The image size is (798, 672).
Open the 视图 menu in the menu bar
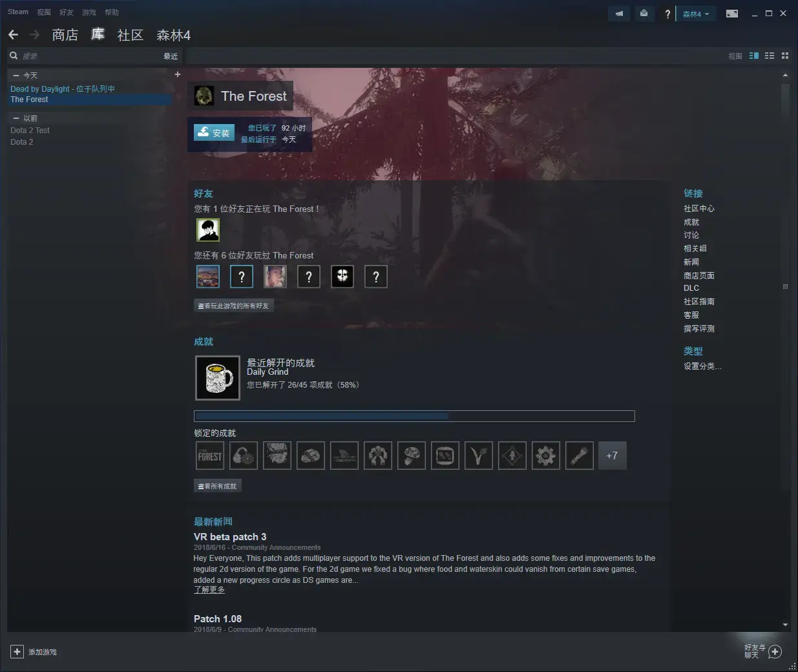coord(44,12)
